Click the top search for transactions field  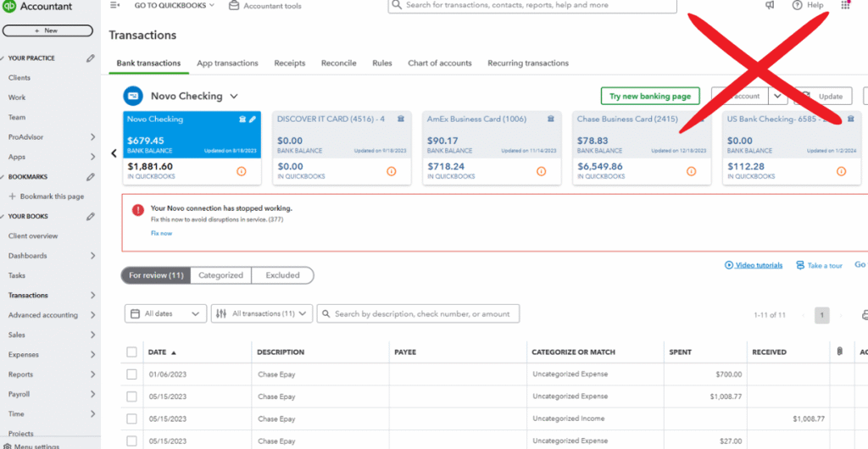[x=532, y=6]
